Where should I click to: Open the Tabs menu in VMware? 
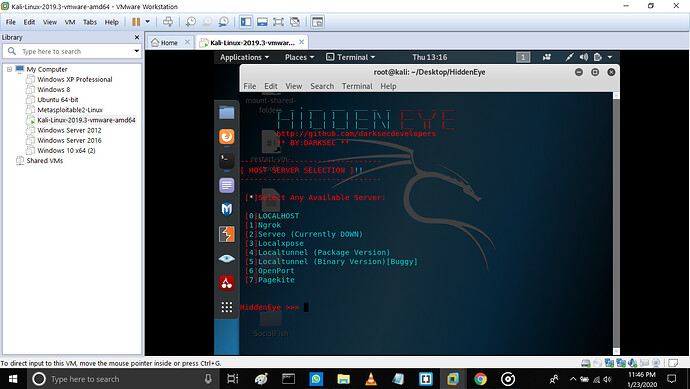(x=90, y=22)
